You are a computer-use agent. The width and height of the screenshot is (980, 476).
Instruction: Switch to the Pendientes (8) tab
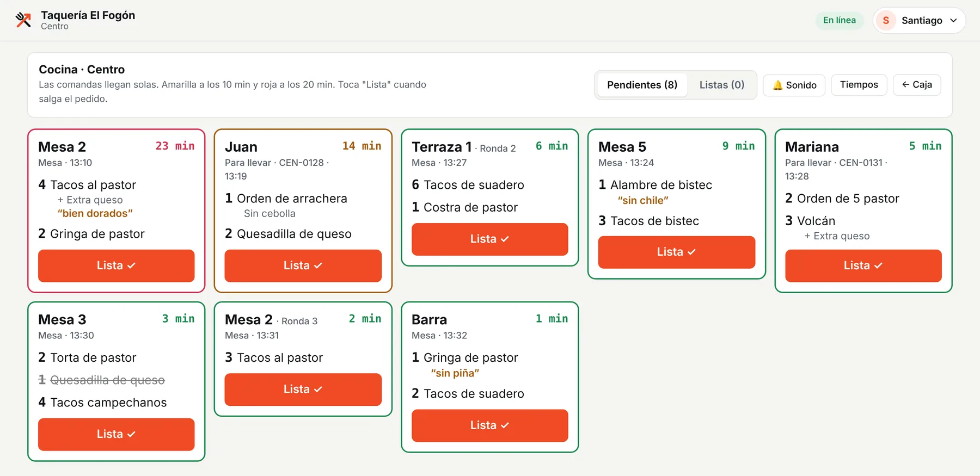[642, 85]
